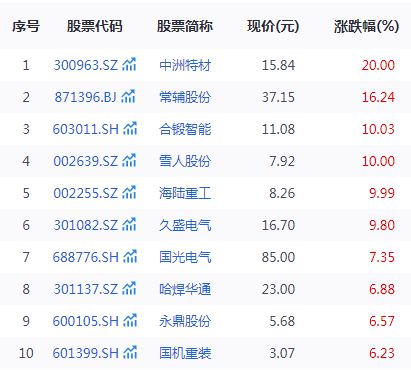Click the 涨跌幅(%) column header
Screen dimensions: 411x370
tap(366, 26)
